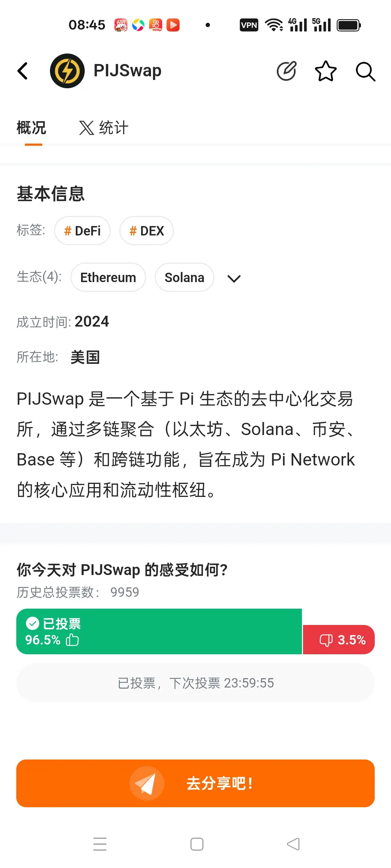The width and height of the screenshot is (391, 868).
Task: Tap the thumbs-down 3.5% vote
Action: click(339, 639)
